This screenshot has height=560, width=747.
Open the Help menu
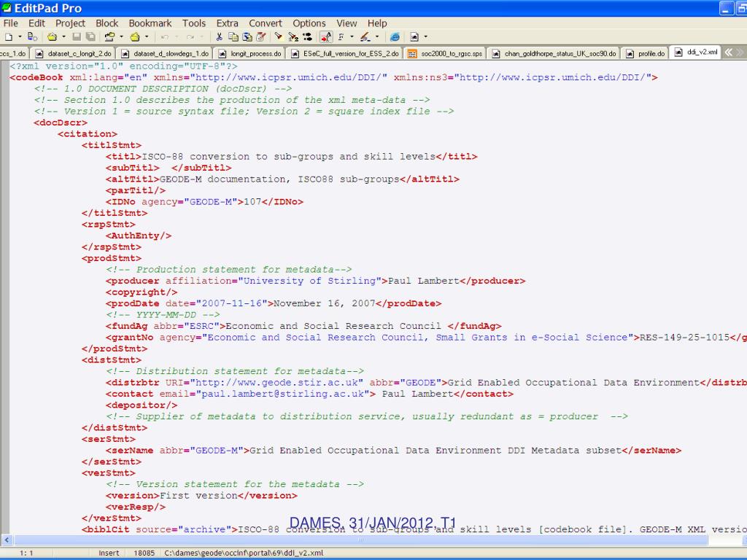(377, 23)
